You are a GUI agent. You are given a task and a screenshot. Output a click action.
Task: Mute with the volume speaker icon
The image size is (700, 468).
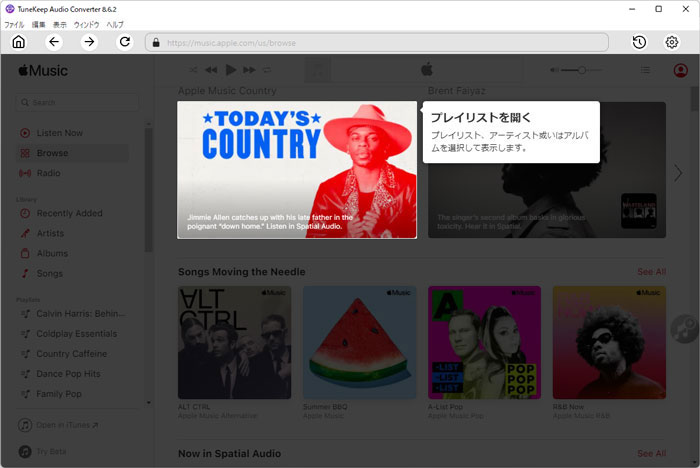click(554, 70)
